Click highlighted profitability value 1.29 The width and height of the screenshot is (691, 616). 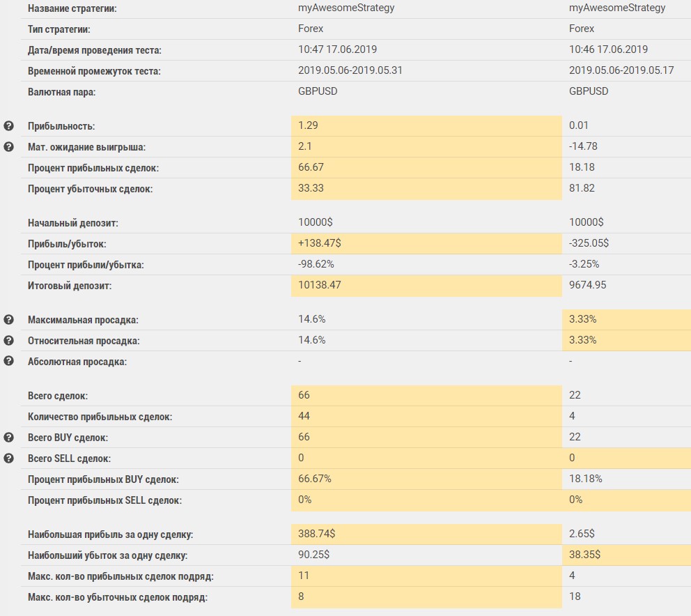[x=308, y=125]
